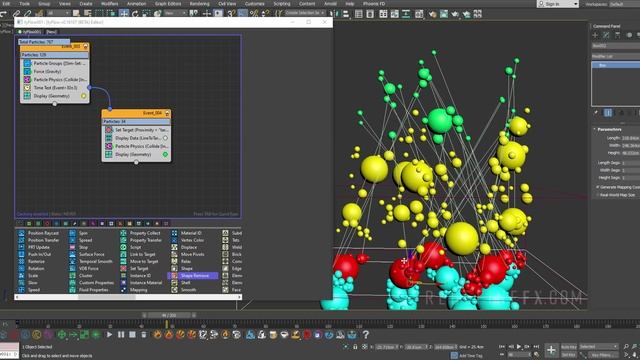
Task: Open the Create Selection Set dropdown
Action: tap(304, 13)
